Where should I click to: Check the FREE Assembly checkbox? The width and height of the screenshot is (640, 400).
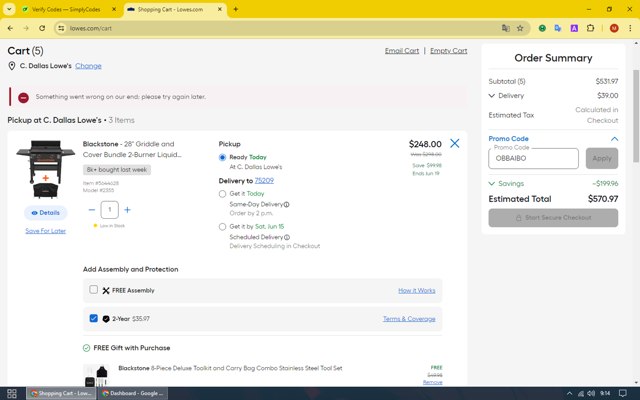pos(93,289)
